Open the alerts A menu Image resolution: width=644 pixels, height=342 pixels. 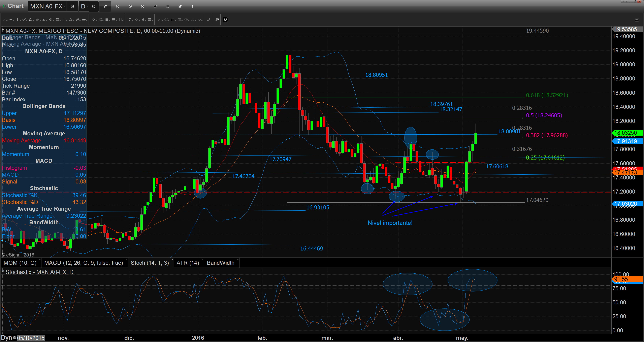[143, 6]
